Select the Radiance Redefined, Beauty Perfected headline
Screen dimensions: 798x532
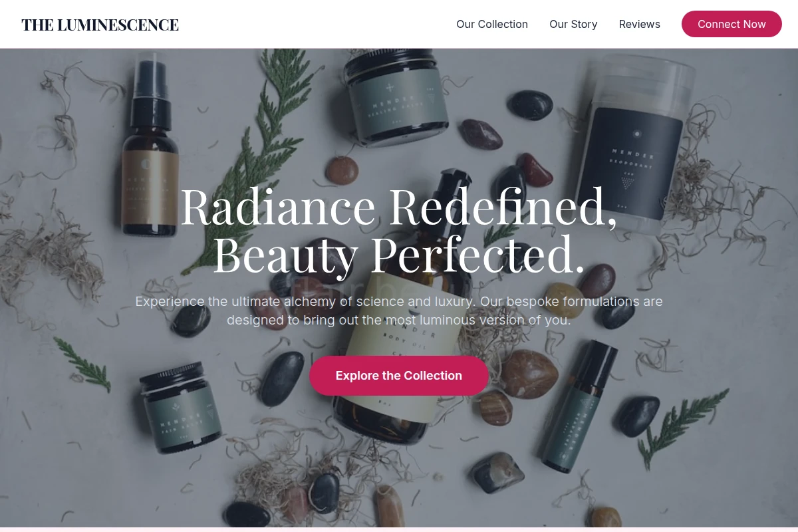399,230
